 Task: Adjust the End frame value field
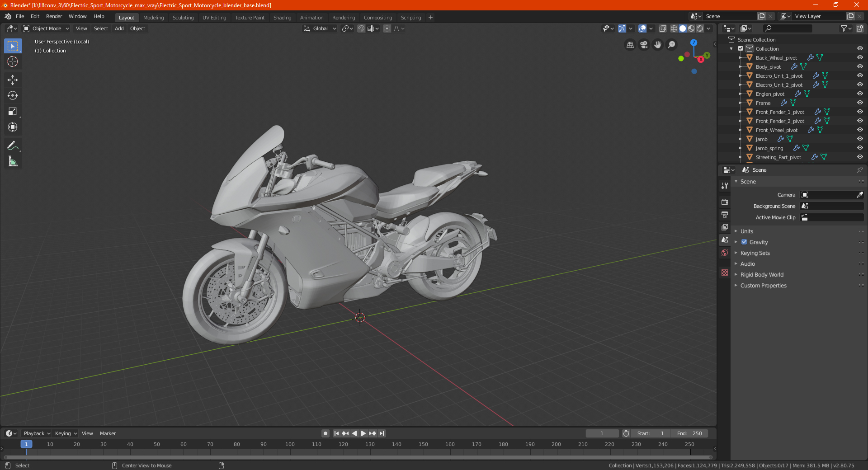(689, 433)
